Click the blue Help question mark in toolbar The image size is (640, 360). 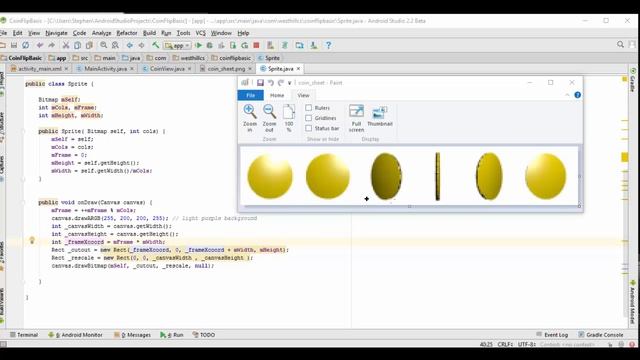[x=328, y=45]
